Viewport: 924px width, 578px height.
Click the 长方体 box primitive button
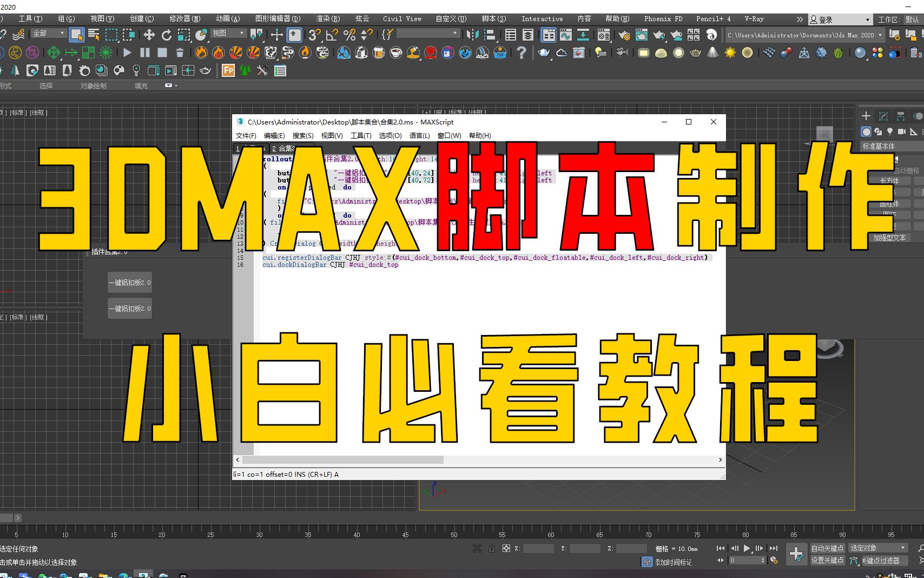pos(889,181)
